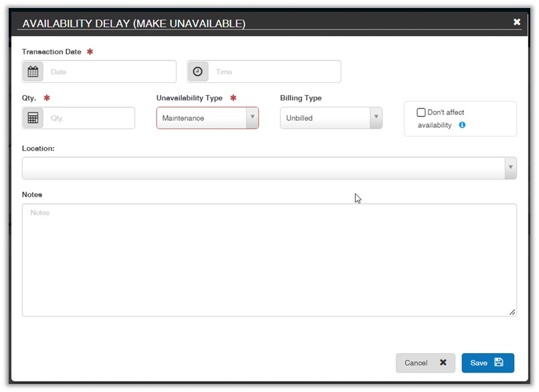Click inside the Notes text area
This screenshot has width=539, height=392.
269,260
